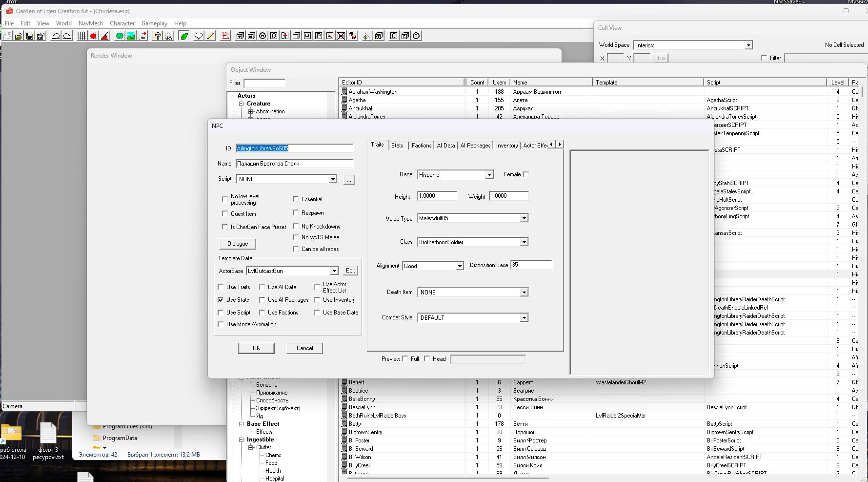
Task: Uncheck the Use Stats template option
Action: coord(221,300)
